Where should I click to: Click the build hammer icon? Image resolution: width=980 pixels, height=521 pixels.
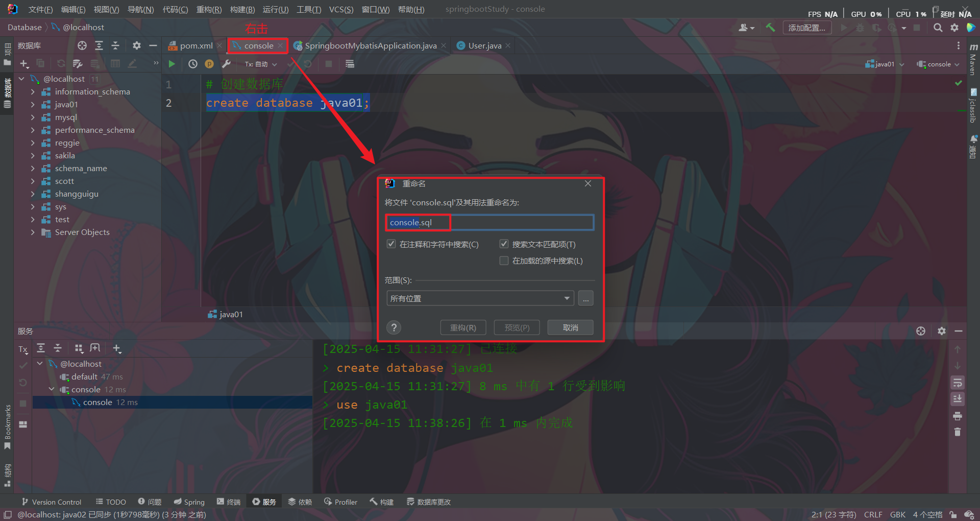coord(770,28)
